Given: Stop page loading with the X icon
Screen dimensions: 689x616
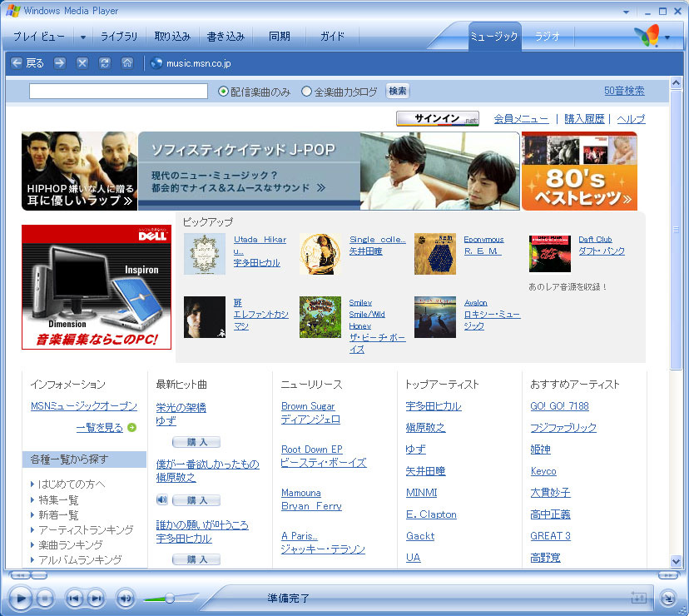Looking at the screenshot, I should (x=82, y=63).
